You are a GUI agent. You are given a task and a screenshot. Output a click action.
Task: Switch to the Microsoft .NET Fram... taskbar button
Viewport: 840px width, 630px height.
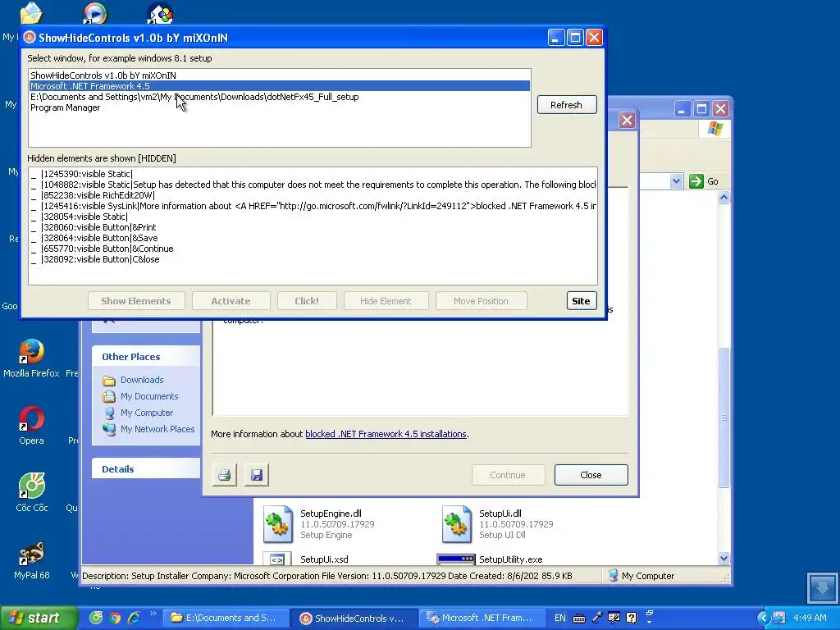pos(482,619)
